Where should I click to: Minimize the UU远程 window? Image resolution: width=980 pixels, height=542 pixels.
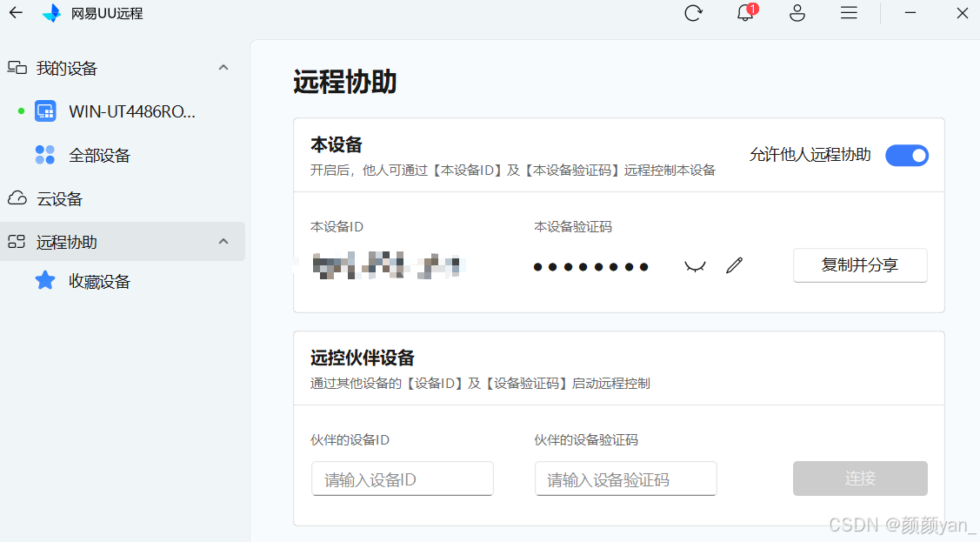(x=910, y=12)
